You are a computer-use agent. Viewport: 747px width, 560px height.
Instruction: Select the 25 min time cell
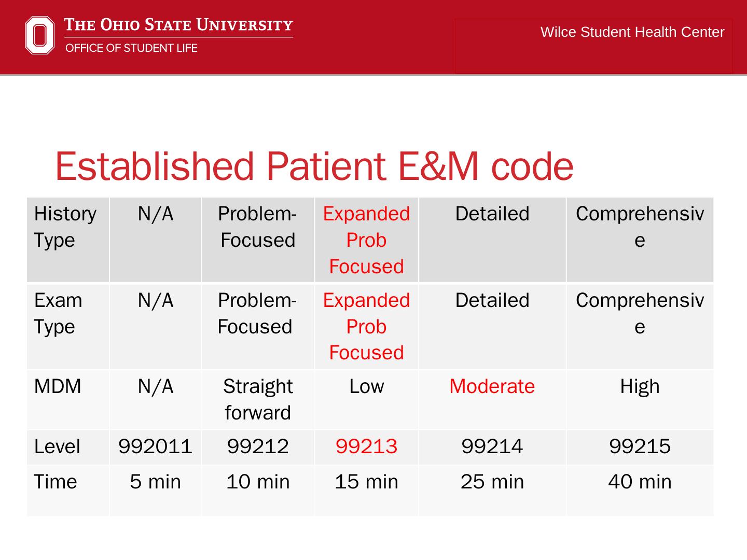492,482
